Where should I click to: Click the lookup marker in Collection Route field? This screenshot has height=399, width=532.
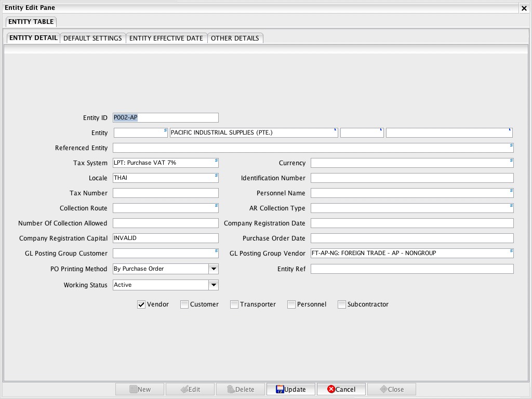pos(216,206)
